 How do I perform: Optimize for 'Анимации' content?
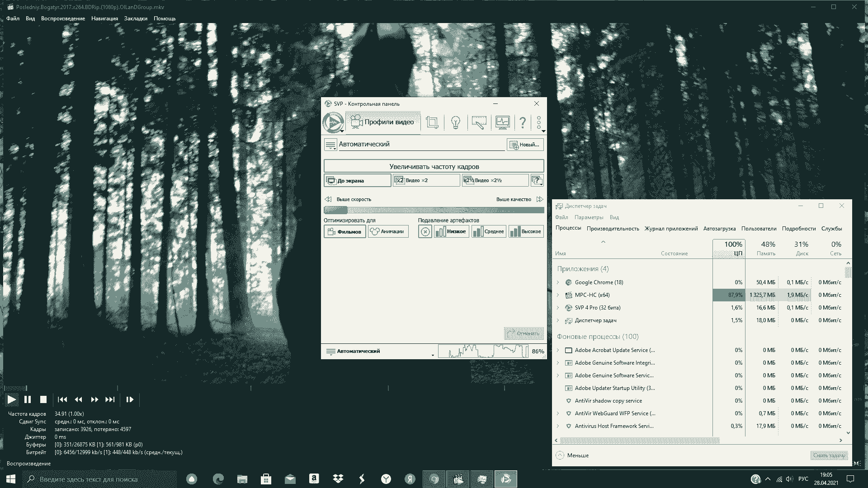(x=388, y=231)
